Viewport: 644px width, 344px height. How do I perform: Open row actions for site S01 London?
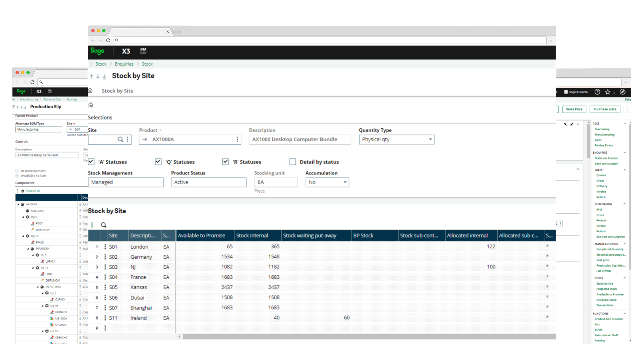pyautogui.click(x=105, y=247)
